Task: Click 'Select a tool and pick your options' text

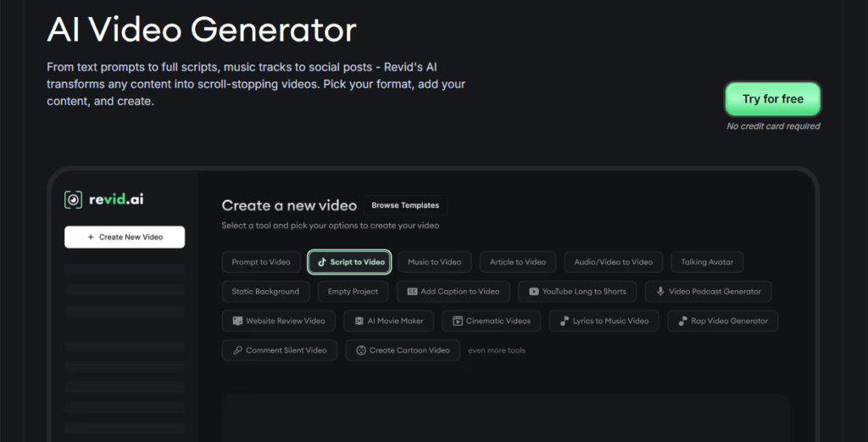Action: 330,226
